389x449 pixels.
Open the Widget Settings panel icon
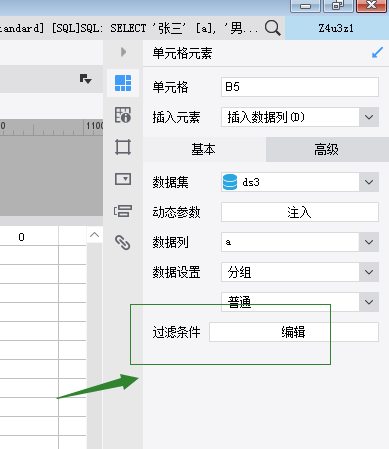(x=123, y=179)
